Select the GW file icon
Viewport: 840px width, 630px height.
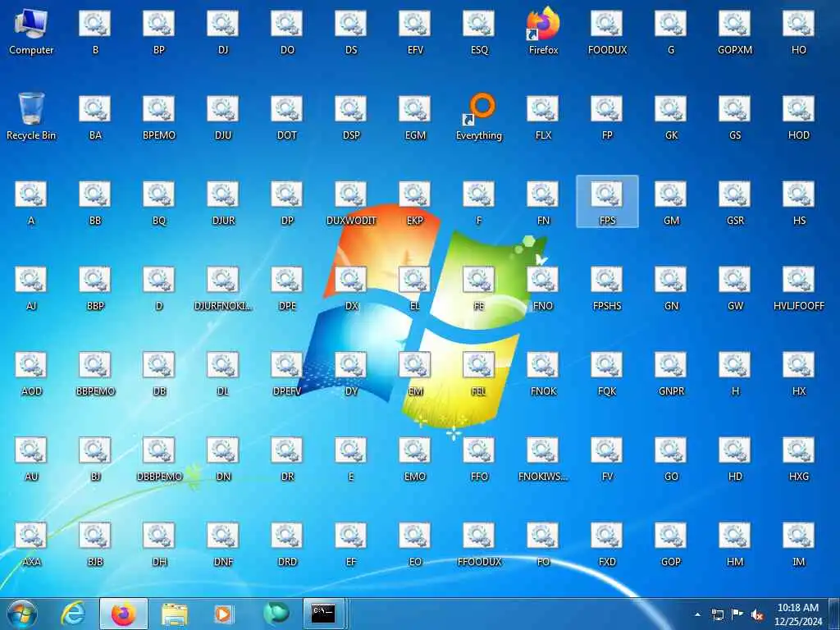click(x=735, y=288)
